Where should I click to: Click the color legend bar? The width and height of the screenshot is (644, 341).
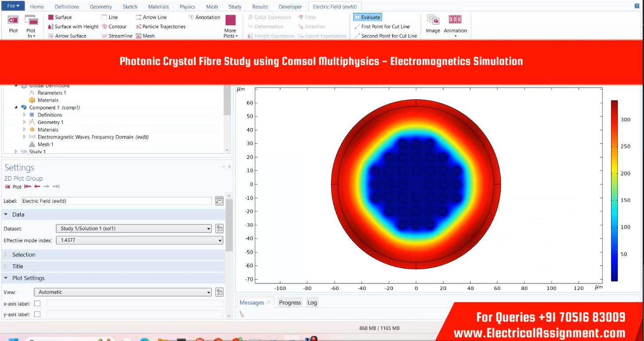(614, 190)
